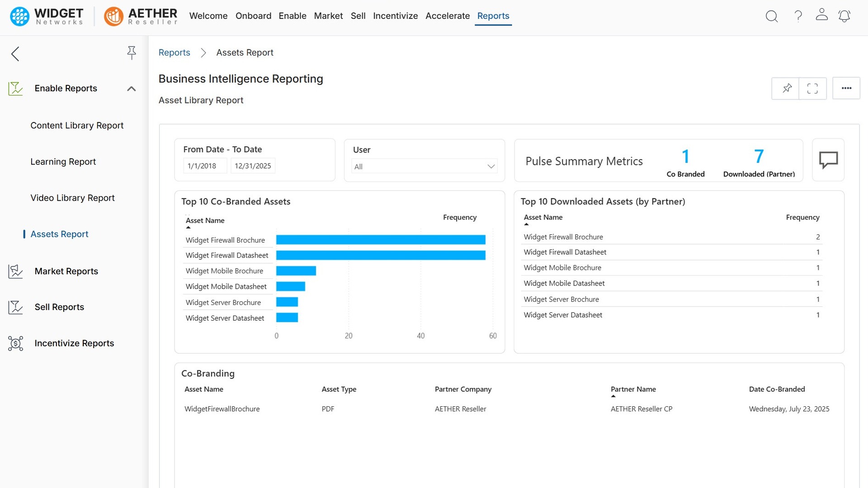Pin the Asset Library Report

pyautogui.click(x=787, y=88)
